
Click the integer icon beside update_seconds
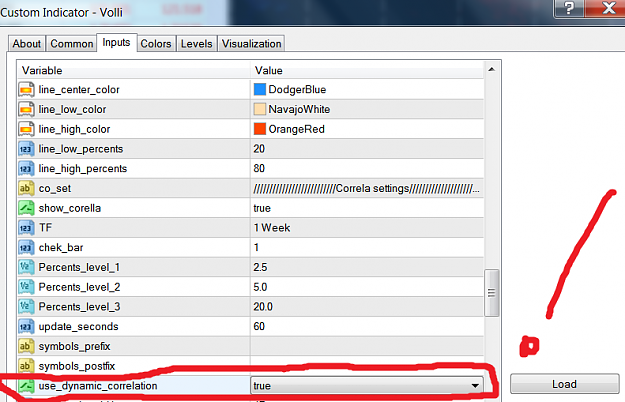[x=26, y=326]
